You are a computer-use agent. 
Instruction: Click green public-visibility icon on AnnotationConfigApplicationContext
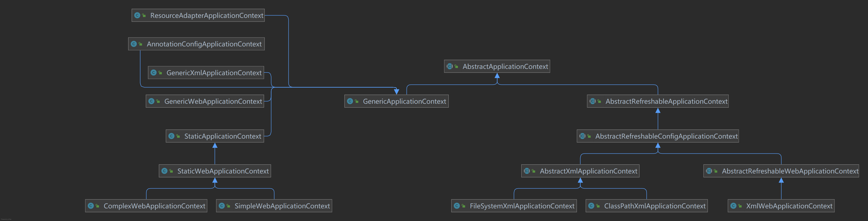click(141, 44)
